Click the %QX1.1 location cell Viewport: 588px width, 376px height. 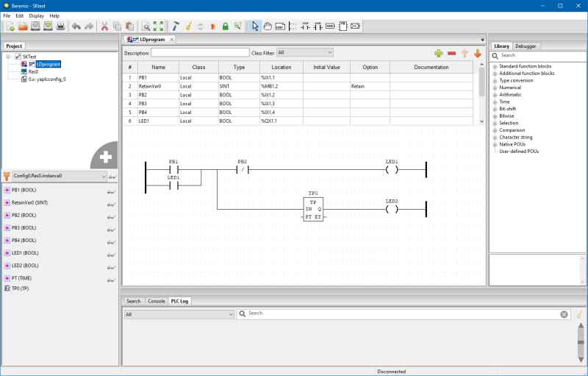[x=282, y=121]
